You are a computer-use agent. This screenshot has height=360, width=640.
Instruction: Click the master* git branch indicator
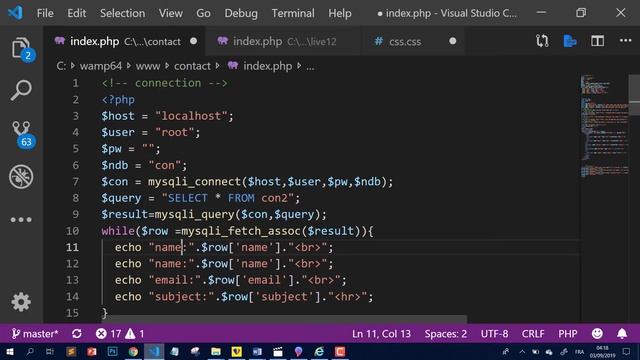[35, 334]
